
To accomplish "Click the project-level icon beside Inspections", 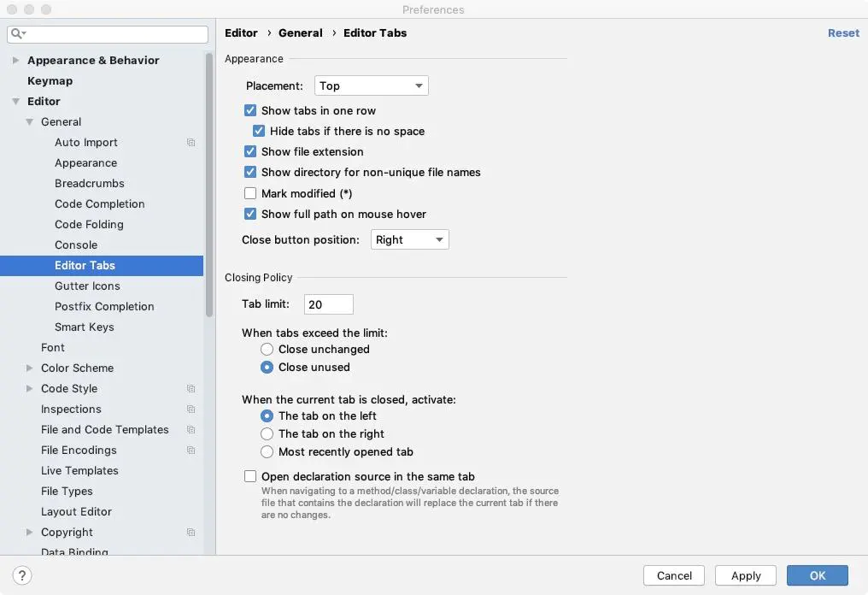I will 191,409.
